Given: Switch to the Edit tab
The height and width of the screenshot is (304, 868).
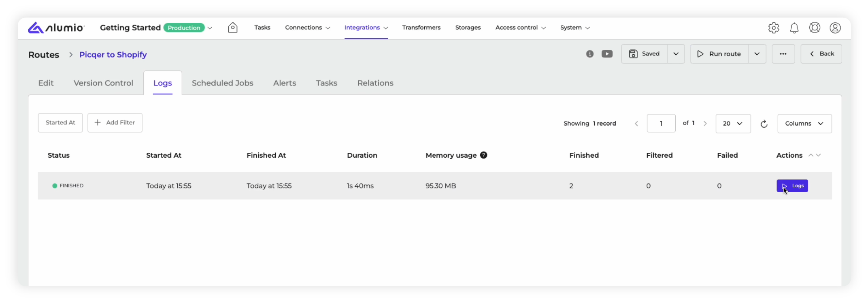Looking at the screenshot, I should 46,83.
